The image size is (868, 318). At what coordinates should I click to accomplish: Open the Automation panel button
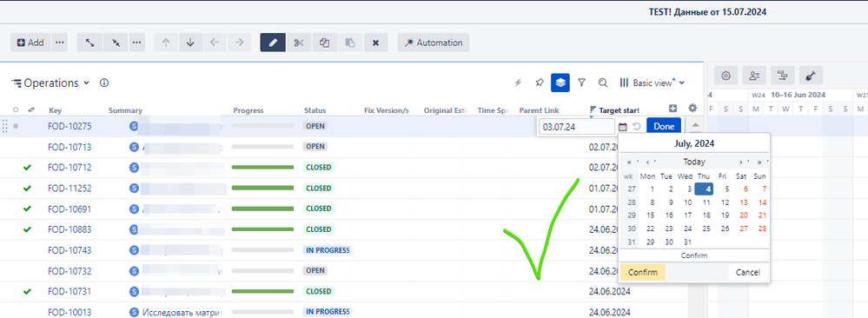434,43
